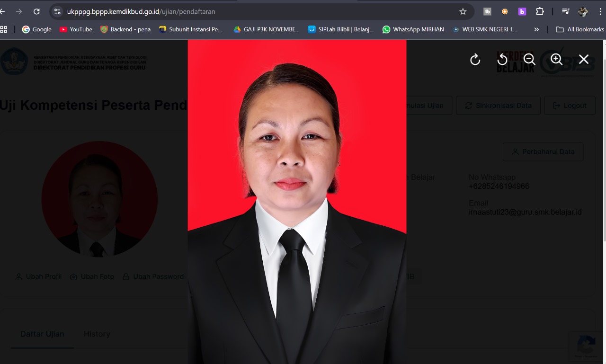Open the Chrome three-dot menu
This screenshot has height=364, width=606.
(x=600, y=11)
